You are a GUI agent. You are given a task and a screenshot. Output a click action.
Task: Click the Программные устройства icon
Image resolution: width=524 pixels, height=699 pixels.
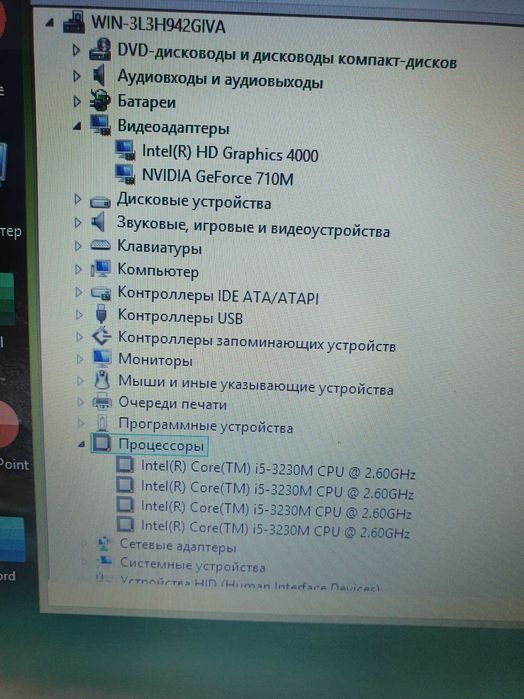coord(103,423)
